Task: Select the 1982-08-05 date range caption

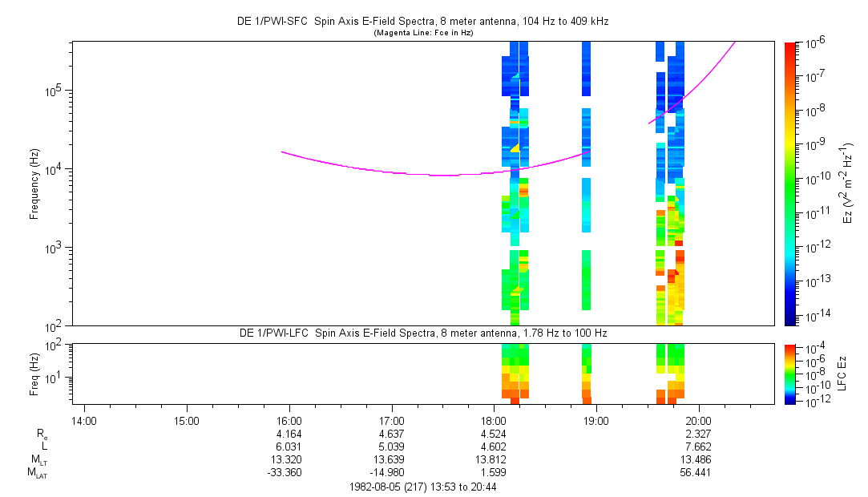Action: point(425,487)
